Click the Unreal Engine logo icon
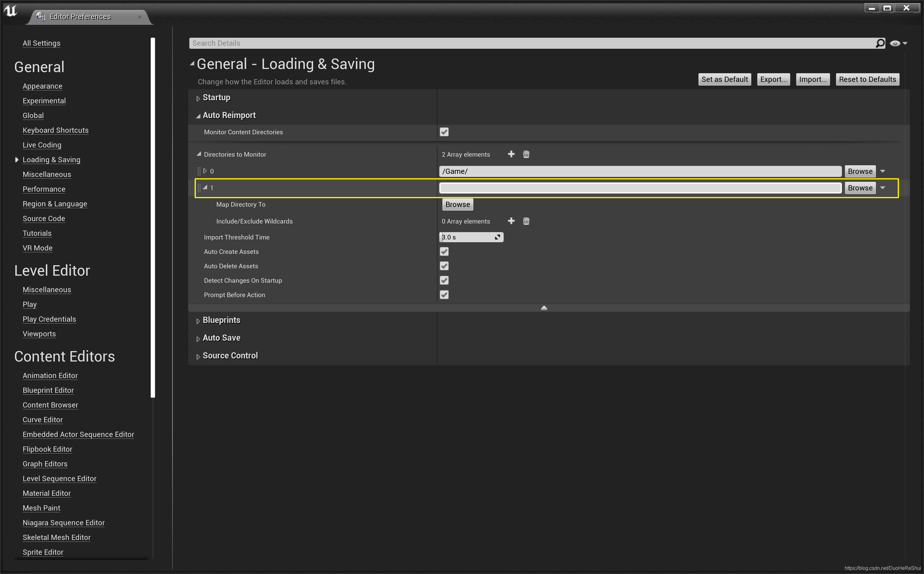Image resolution: width=924 pixels, height=574 pixels. tap(10, 11)
